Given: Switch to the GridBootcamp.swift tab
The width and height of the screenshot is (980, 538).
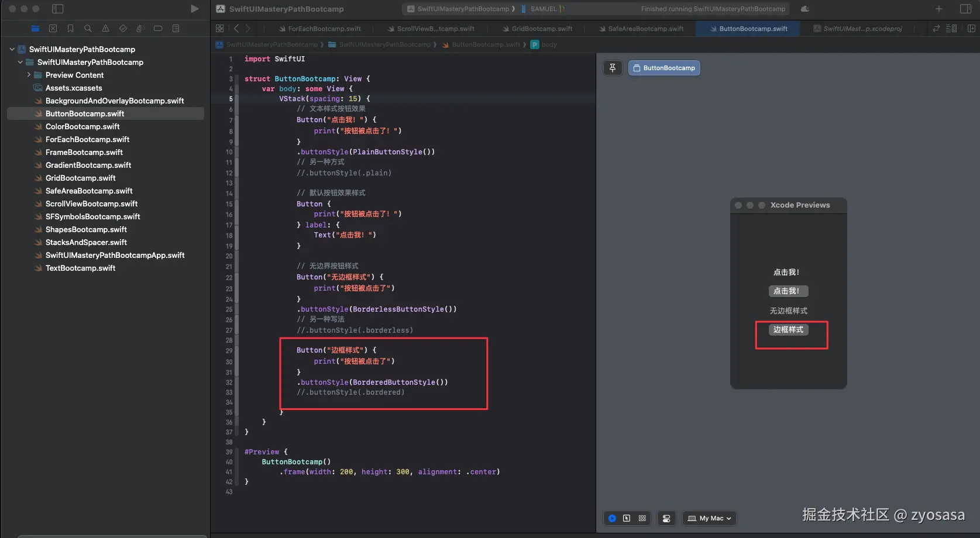Looking at the screenshot, I should pyautogui.click(x=537, y=29).
